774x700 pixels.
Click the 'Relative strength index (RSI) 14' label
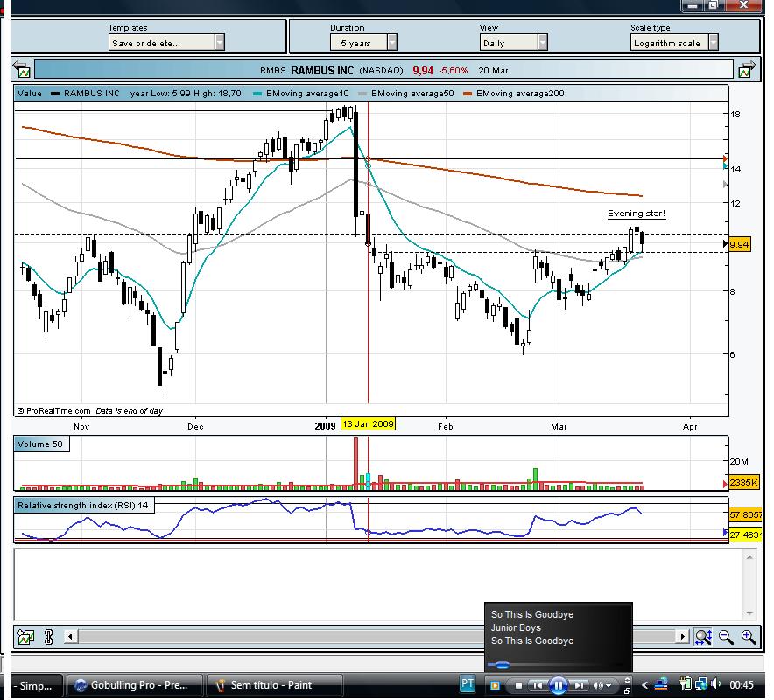click(x=83, y=505)
